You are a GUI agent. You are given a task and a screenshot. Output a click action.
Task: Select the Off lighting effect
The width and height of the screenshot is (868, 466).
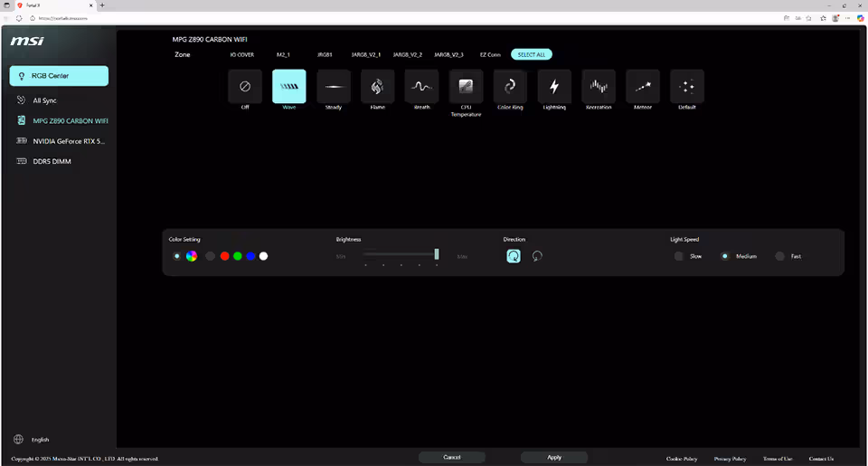[245, 87]
